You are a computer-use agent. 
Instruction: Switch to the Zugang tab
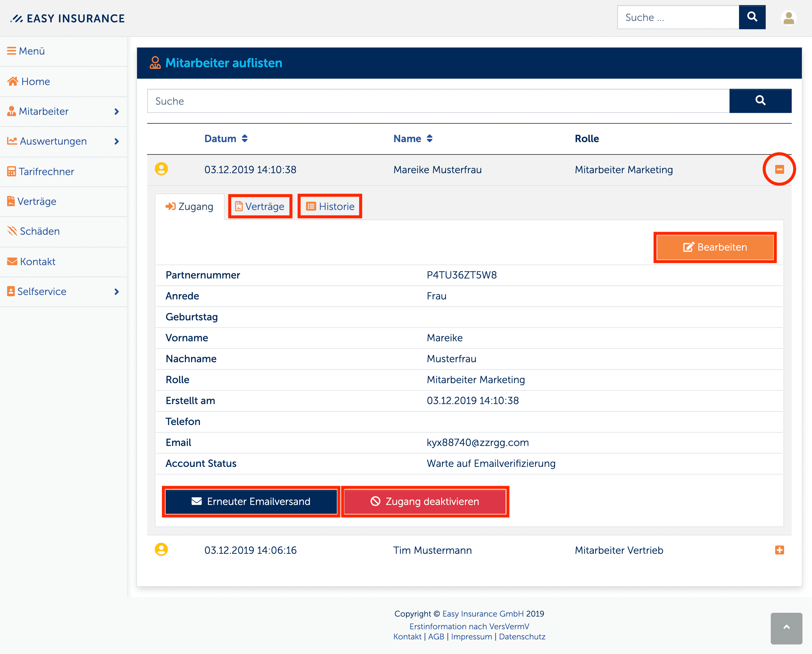(190, 206)
